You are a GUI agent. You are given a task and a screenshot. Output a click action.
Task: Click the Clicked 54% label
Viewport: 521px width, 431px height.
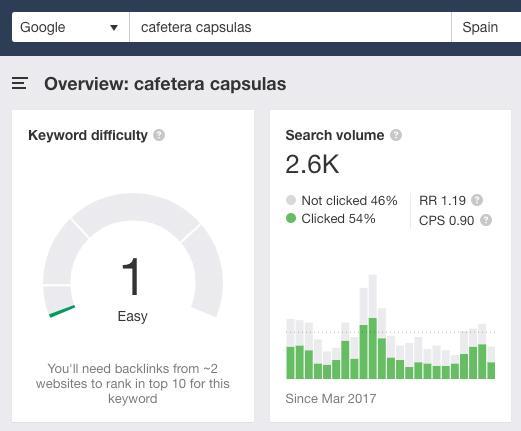coord(338,219)
